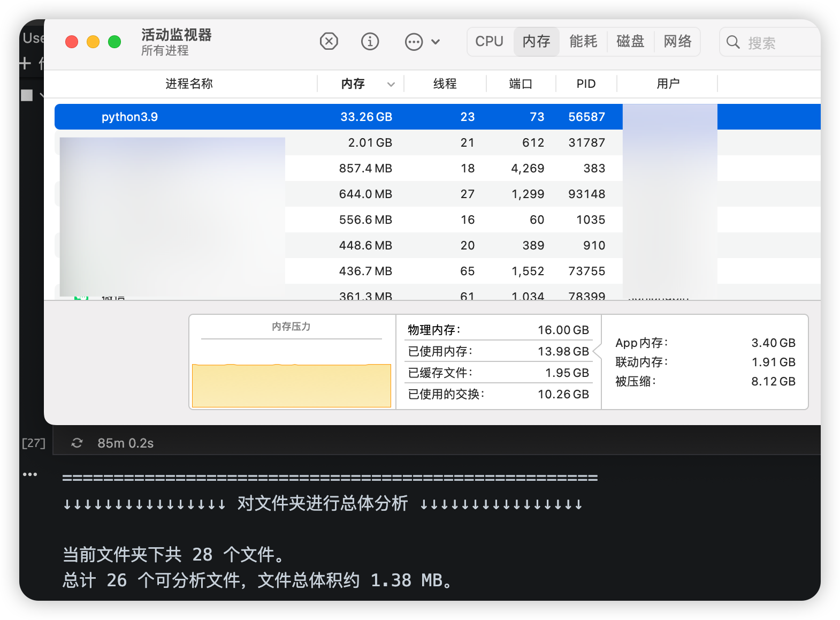Open the 磁盘 tab
Viewport: 840px width, 620px height.
coord(630,41)
